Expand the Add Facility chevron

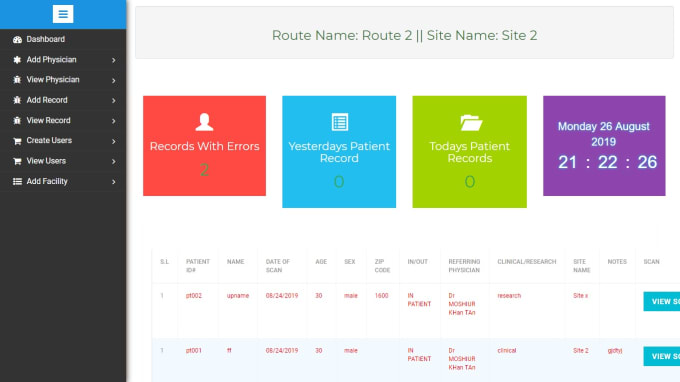[x=114, y=182]
